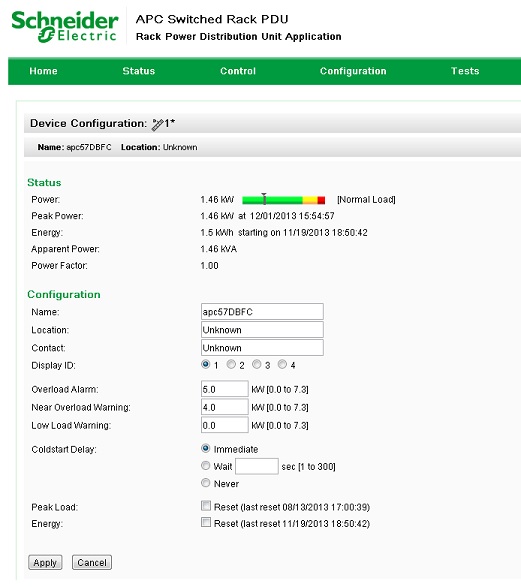Click 'APC Switched Rack PDU' title

[212, 19]
